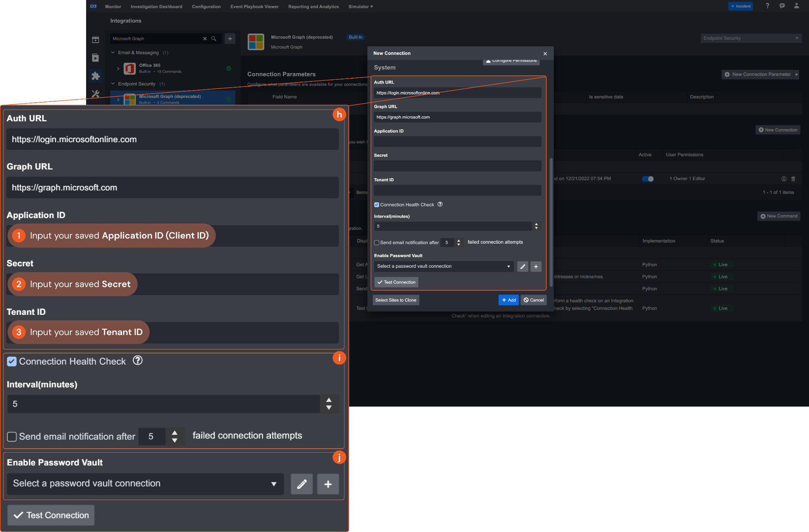
Task: Open the Simulator dropdown menu
Action: point(360,7)
